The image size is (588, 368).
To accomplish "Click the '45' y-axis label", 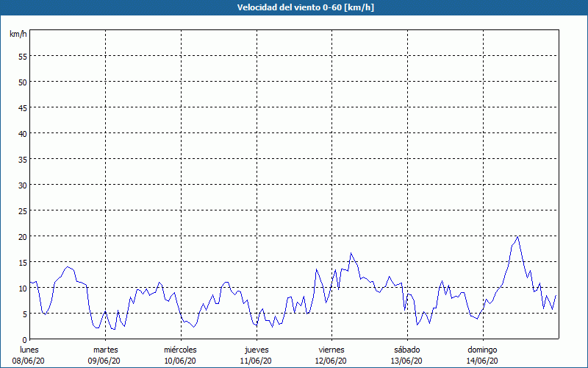I will 23,107.
